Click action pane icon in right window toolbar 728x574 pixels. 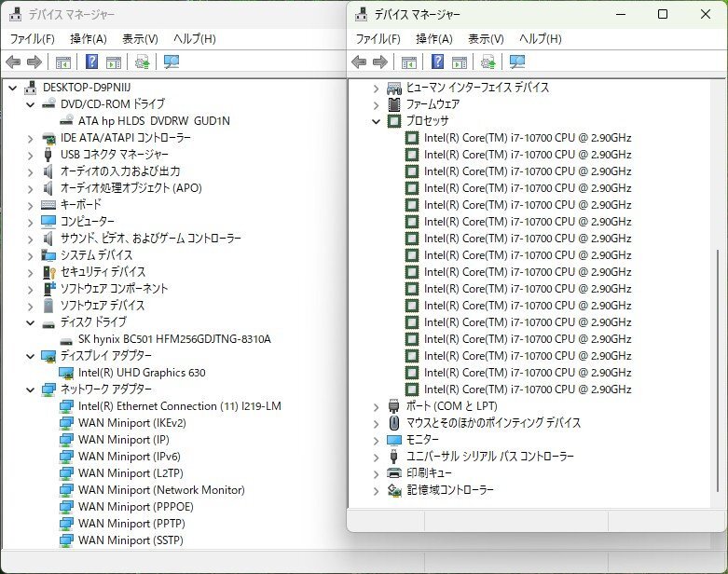[x=460, y=61]
